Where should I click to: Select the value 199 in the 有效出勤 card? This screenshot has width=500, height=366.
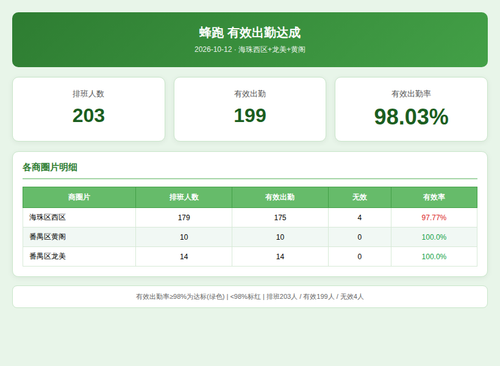tap(250, 116)
